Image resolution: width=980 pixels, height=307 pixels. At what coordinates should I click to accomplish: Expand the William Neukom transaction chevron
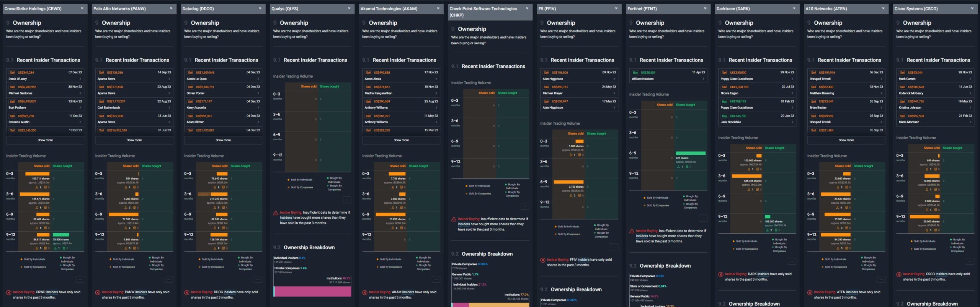(x=703, y=79)
